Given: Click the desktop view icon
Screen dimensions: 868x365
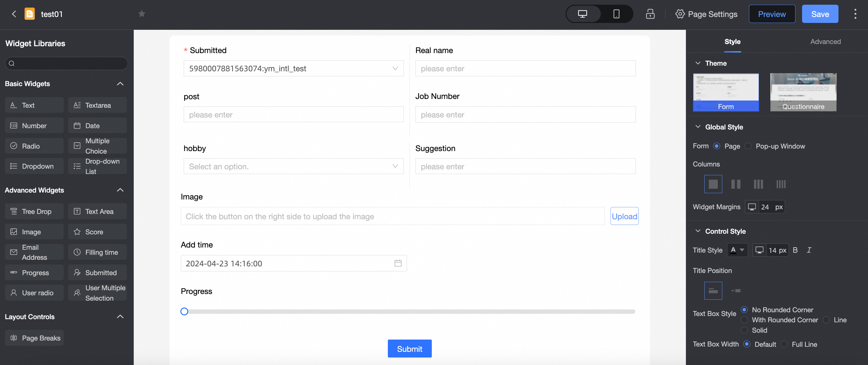Looking at the screenshot, I should pyautogui.click(x=583, y=14).
